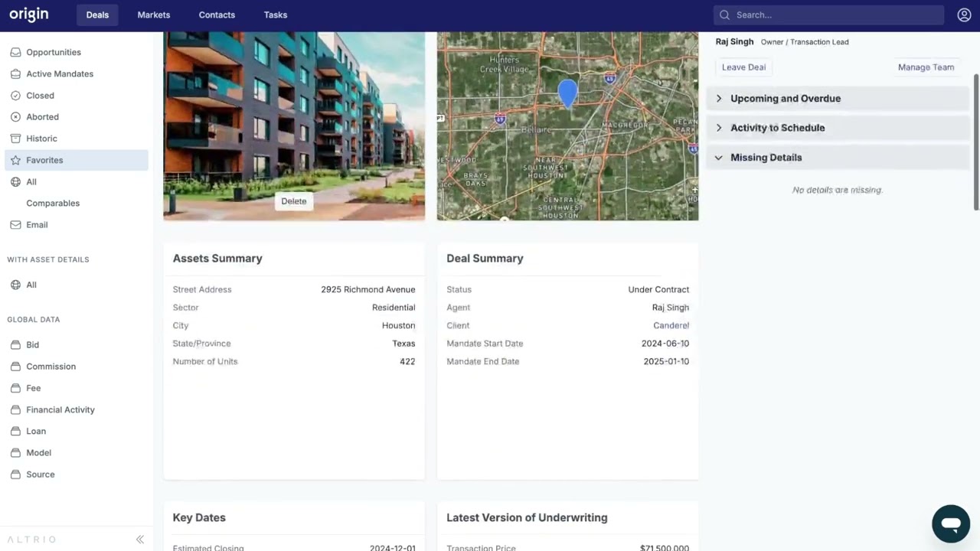The image size is (980, 551).
Task: Click the Raj Singh team member name
Action: 734,41
